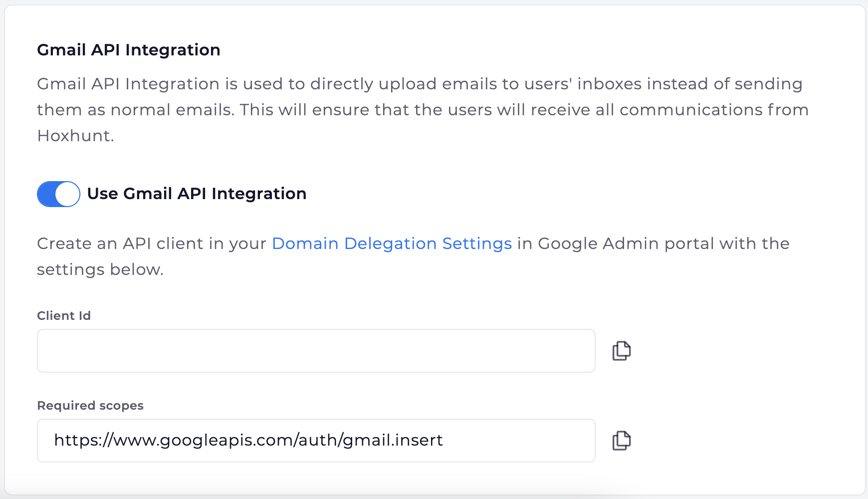The image size is (868, 499).
Task: Copy the Required scopes value
Action: [x=622, y=441]
